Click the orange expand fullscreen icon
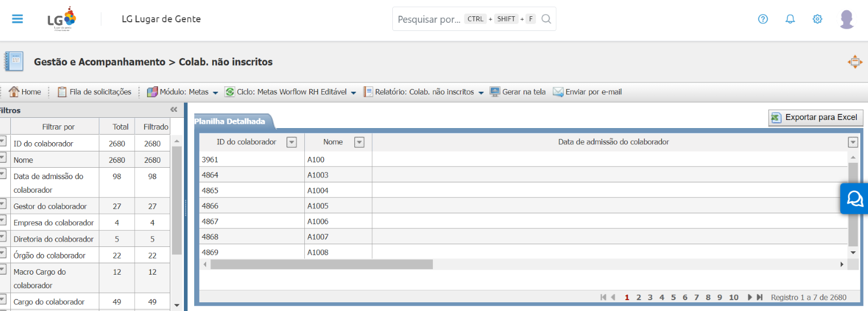Screen dimensions: 868x311 pos(855,62)
